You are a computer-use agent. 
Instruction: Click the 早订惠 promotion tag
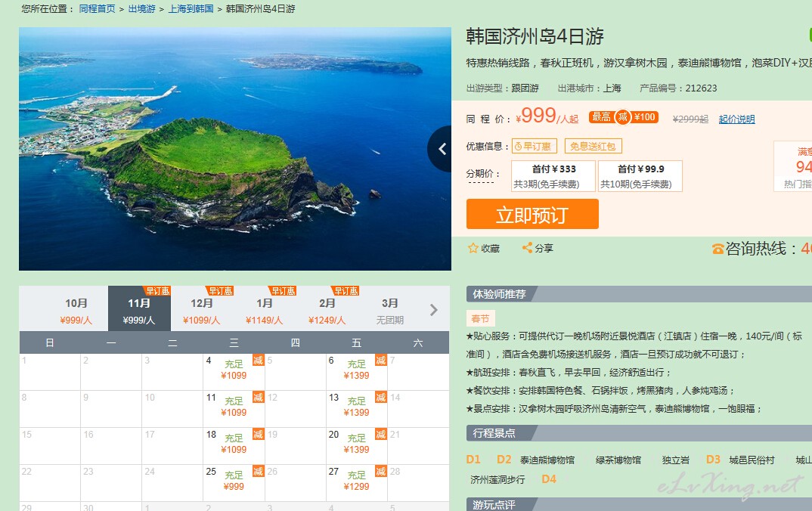click(x=535, y=147)
